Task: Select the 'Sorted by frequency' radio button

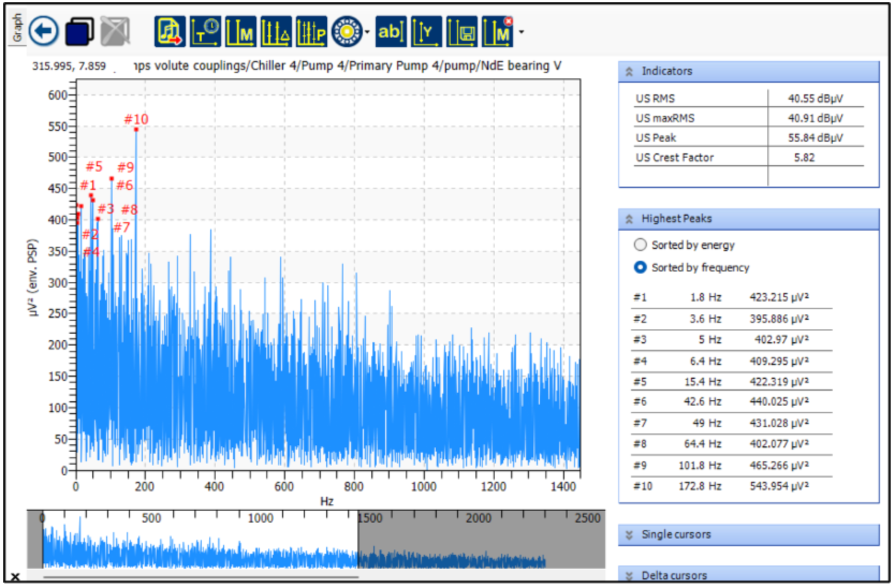Action: 640,267
